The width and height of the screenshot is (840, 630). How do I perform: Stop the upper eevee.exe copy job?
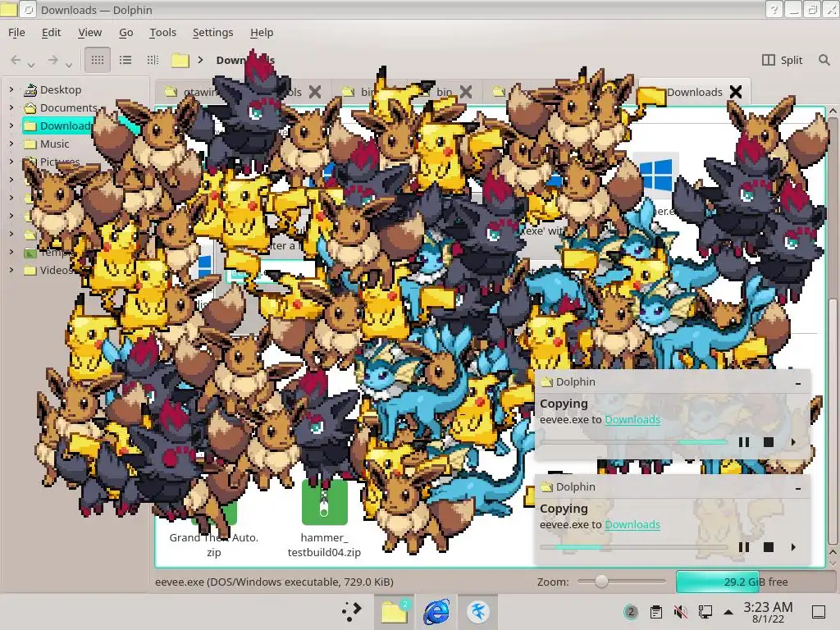tap(768, 442)
